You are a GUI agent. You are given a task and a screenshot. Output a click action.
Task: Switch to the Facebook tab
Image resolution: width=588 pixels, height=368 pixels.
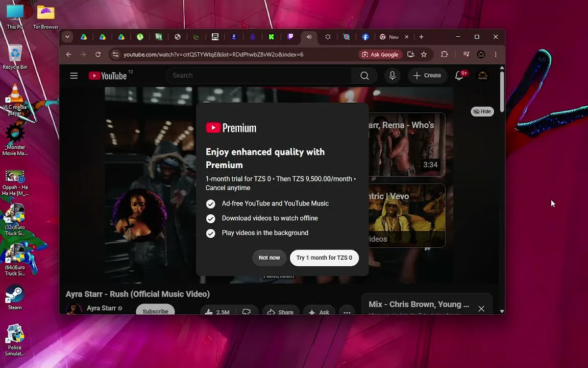365,37
